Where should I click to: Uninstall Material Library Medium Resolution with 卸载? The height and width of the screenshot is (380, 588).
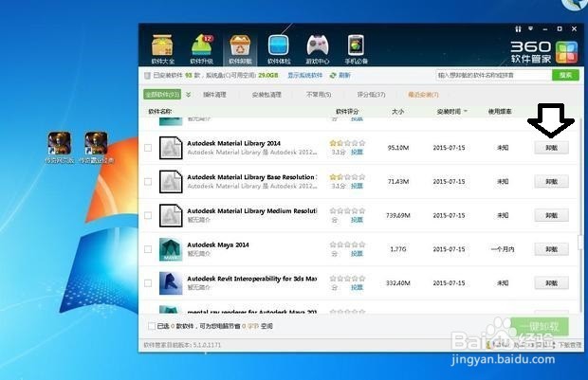[551, 215]
